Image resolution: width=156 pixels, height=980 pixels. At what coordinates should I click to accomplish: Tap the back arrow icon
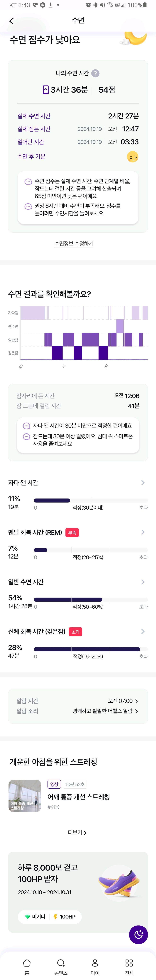[11, 21]
